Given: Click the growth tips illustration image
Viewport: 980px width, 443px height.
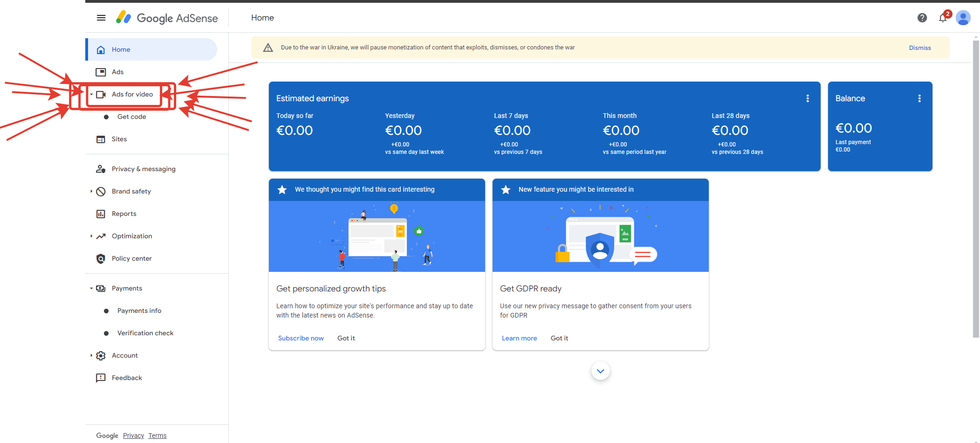Looking at the screenshot, I should coord(377,236).
